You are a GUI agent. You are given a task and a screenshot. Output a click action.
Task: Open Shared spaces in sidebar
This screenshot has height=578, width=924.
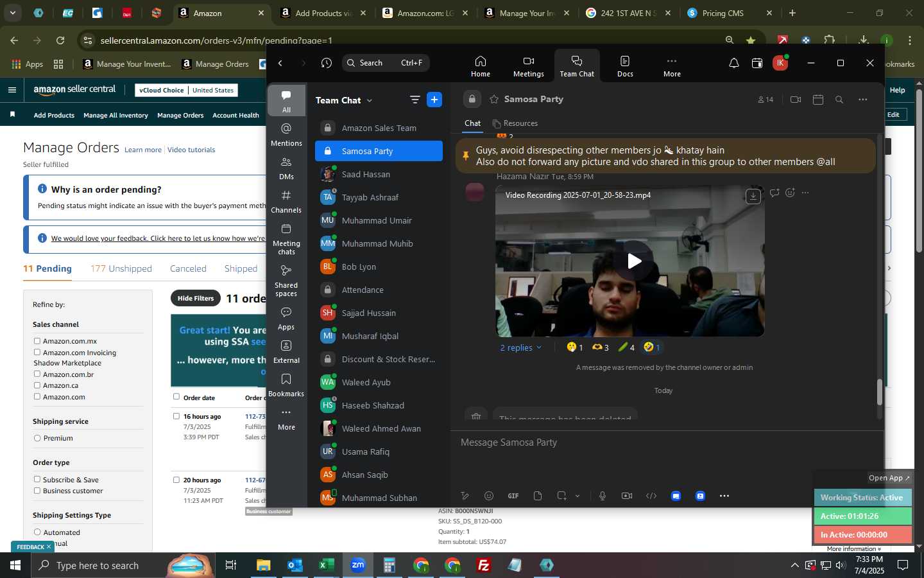pos(286,281)
